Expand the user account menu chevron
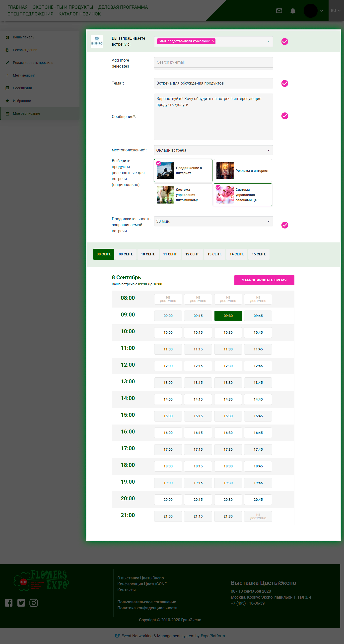 (322, 11)
